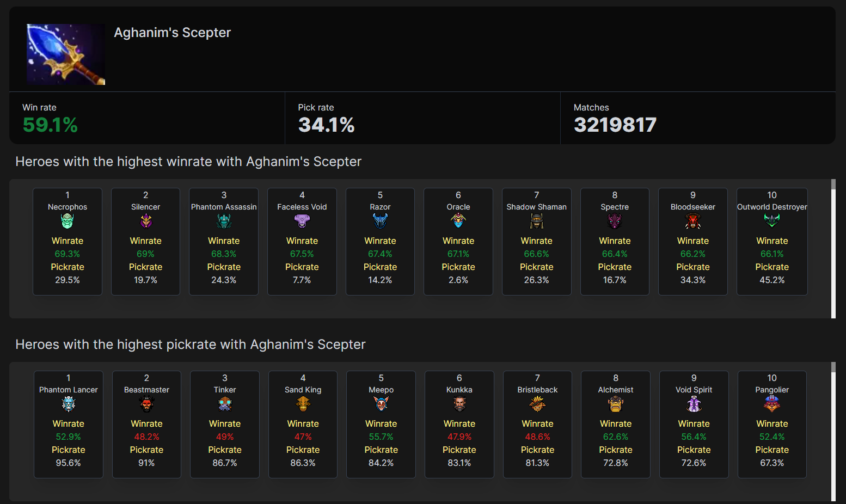Open the Shadow Shaman hero icon

click(537, 221)
